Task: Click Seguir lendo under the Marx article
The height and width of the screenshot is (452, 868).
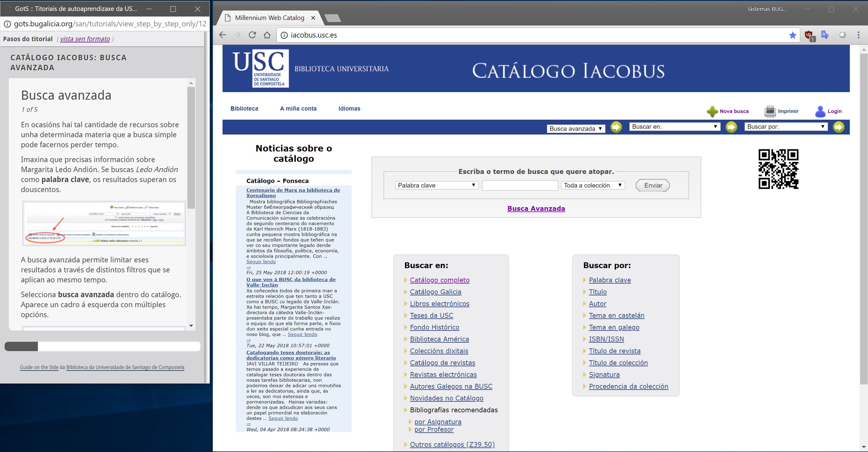Action: pos(261,262)
